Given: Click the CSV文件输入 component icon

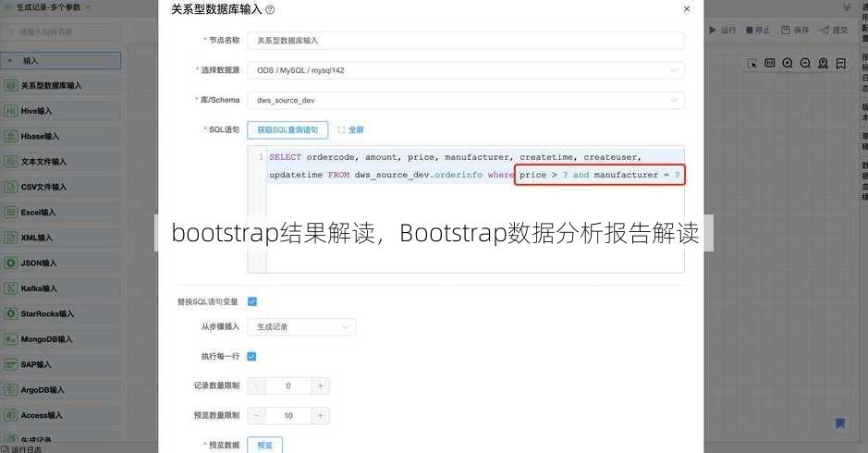Looking at the screenshot, I should click(10, 187).
